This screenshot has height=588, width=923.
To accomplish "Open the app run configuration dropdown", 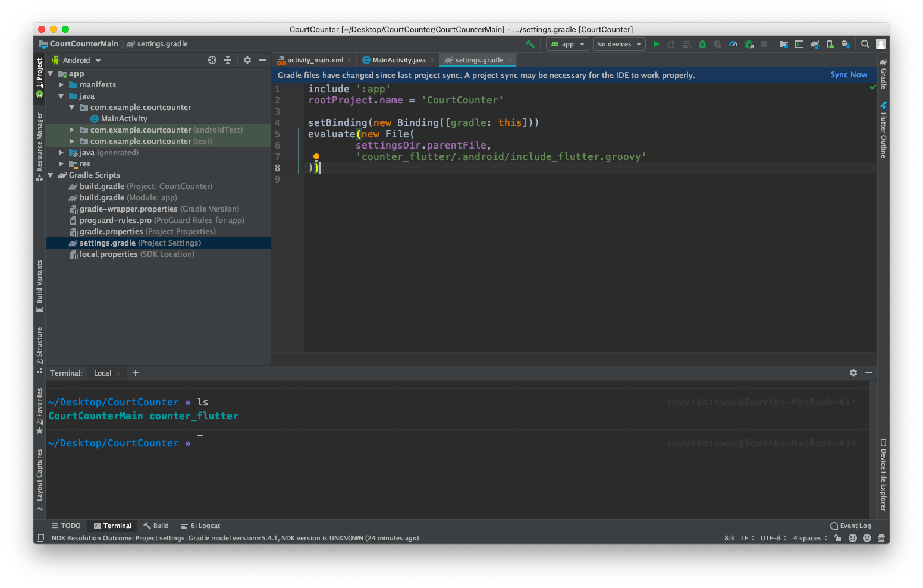I will point(567,44).
